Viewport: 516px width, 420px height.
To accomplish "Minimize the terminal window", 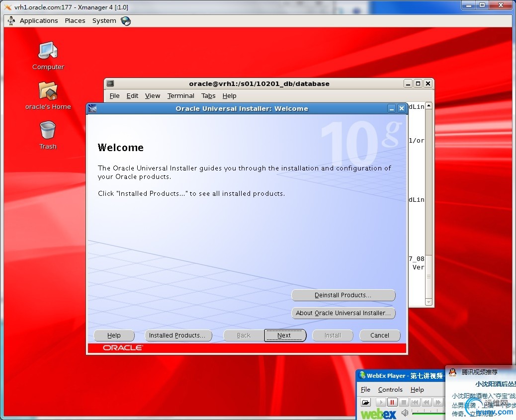I will [x=408, y=84].
